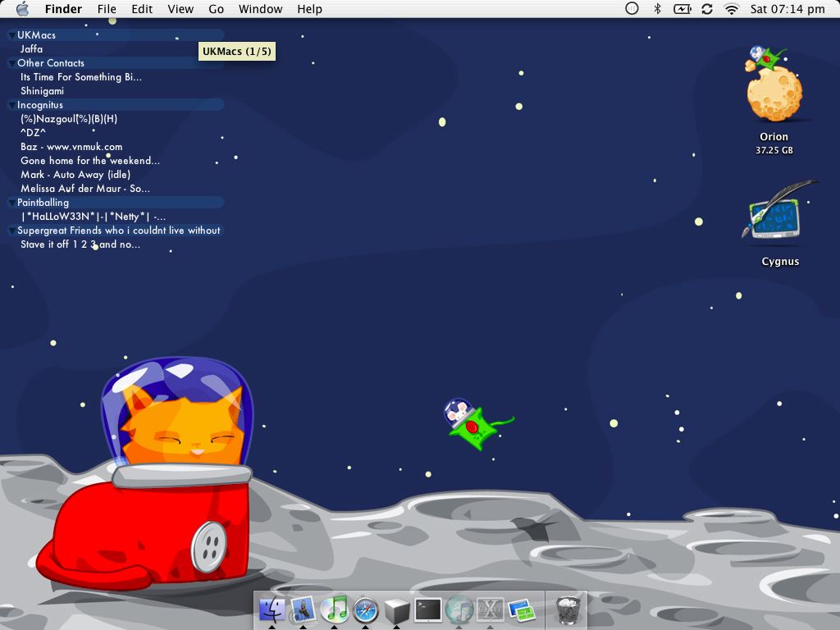The image size is (840, 630).
Task: Open the Apple menu
Action: (x=22, y=8)
